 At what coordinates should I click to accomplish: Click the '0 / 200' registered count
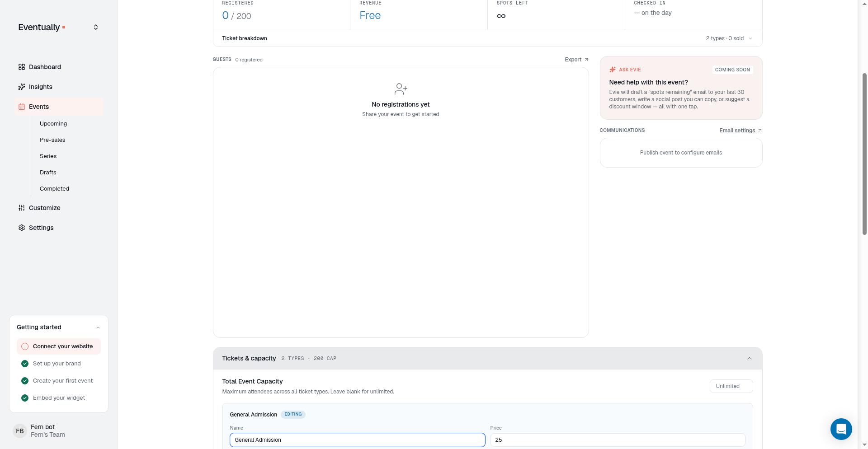point(236,15)
